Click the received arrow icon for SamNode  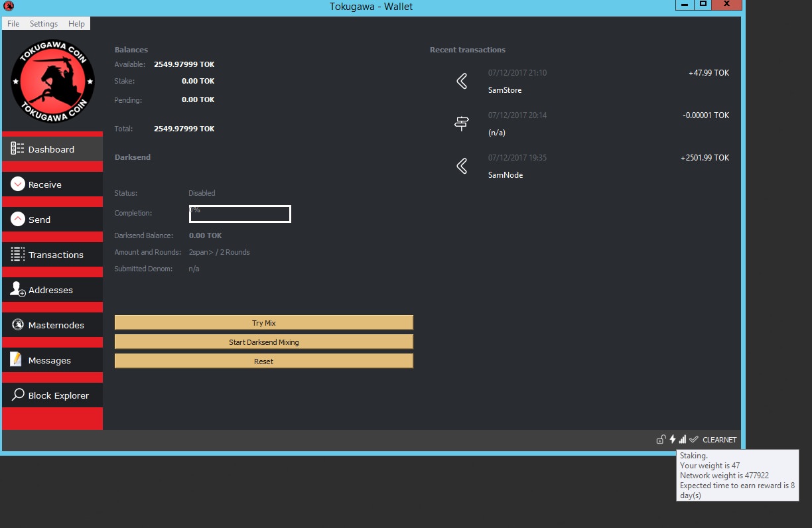(x=462, y=166)
